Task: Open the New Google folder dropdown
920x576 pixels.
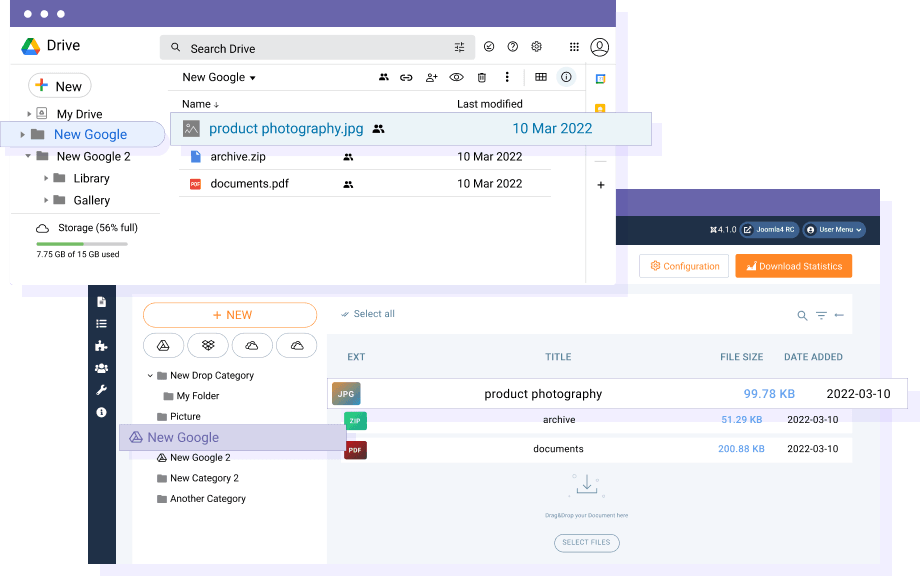Action: point(219,78)
